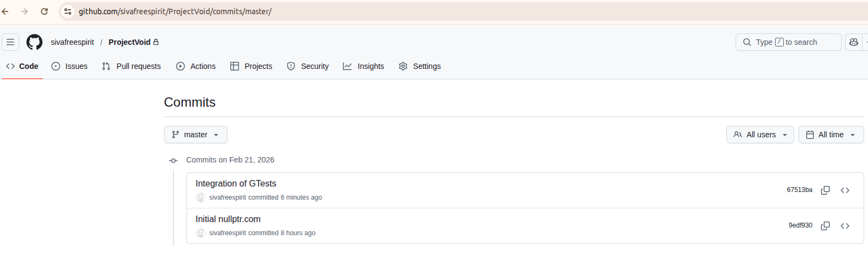Image resolution: width=868 pixels, height=256 pixels.
Task: Open the Copilot icon button
Action: pyautogui.click(x=854, y=42)
